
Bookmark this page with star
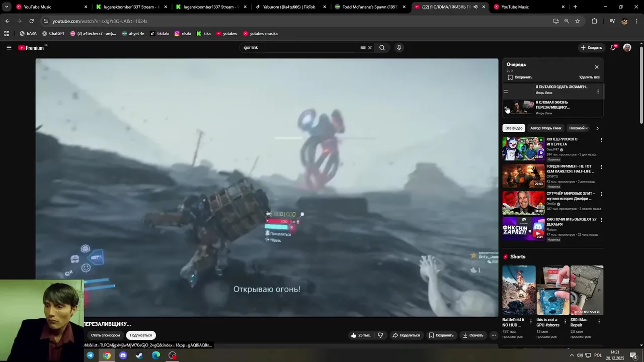coord(578,21)
